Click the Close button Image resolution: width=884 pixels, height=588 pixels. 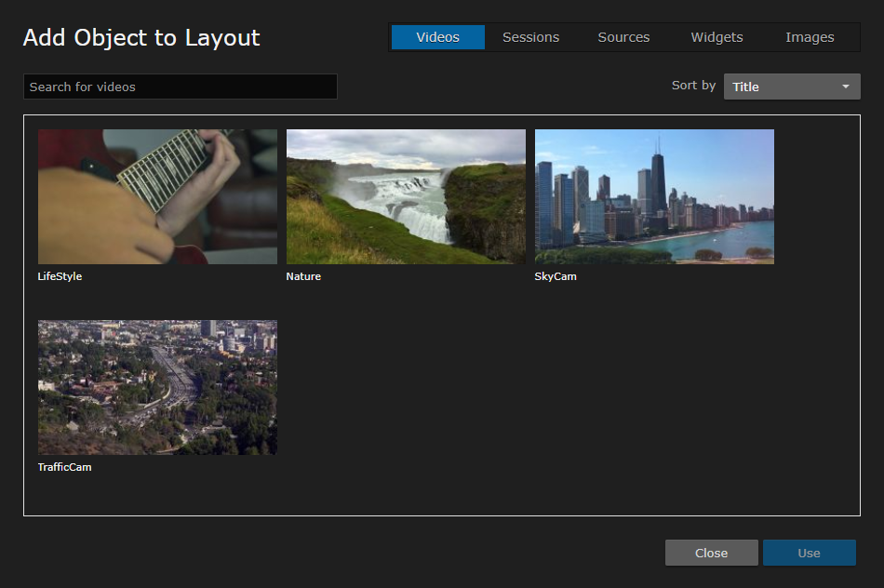pyautogui.click(x=711, y=552)
